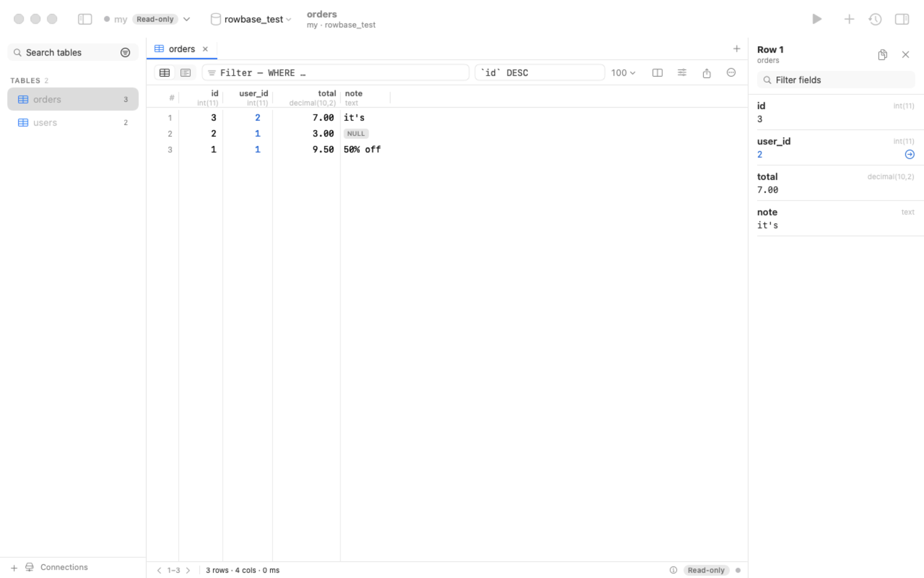This screenshot has height=578, width=924.
Task: Sort by the user_id column header
Action: coord(248,97)
